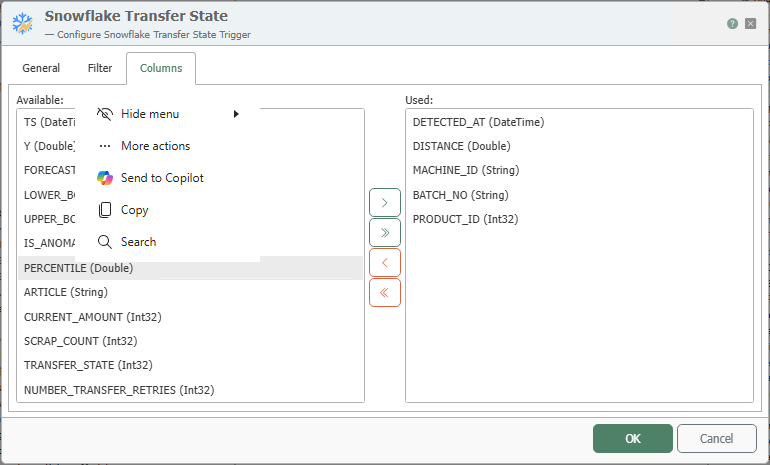The height and width of the screenshot is (465, 770).
Task: Select CURRENT_AMOUNT (Int32) in Available list
Action: 191,317
